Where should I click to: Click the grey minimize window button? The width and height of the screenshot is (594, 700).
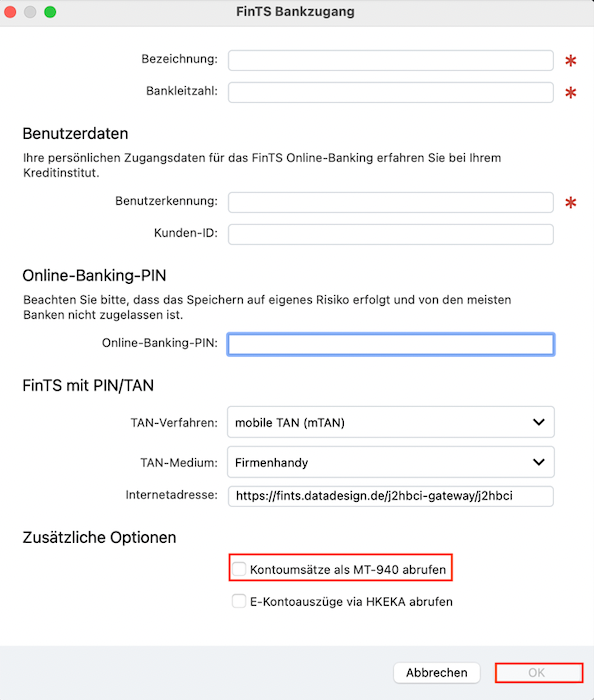coord(30,12)
